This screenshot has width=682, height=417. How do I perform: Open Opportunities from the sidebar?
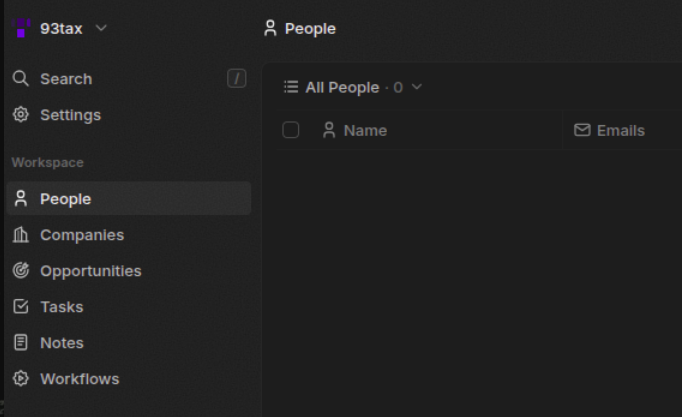coord(91,271)
